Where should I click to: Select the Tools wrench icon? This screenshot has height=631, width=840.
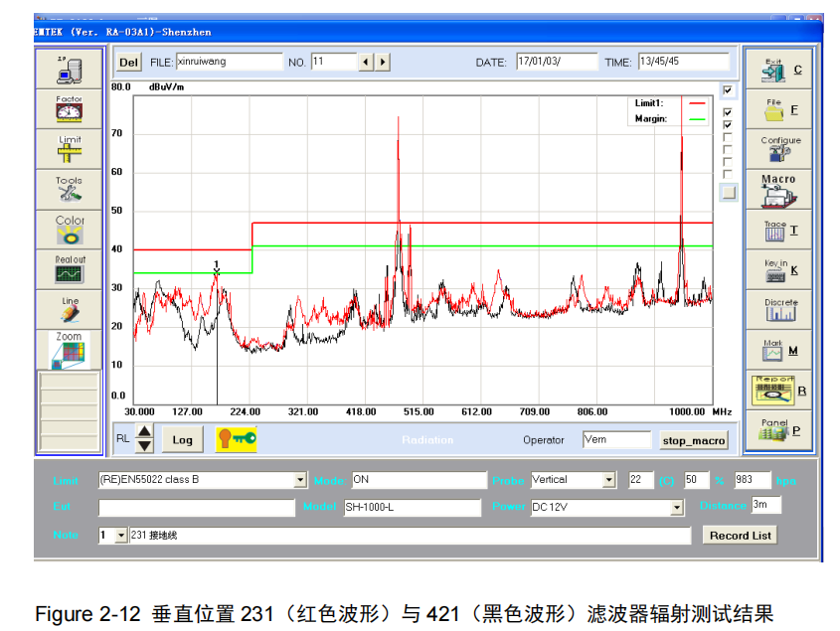click(x=69, y=190)
